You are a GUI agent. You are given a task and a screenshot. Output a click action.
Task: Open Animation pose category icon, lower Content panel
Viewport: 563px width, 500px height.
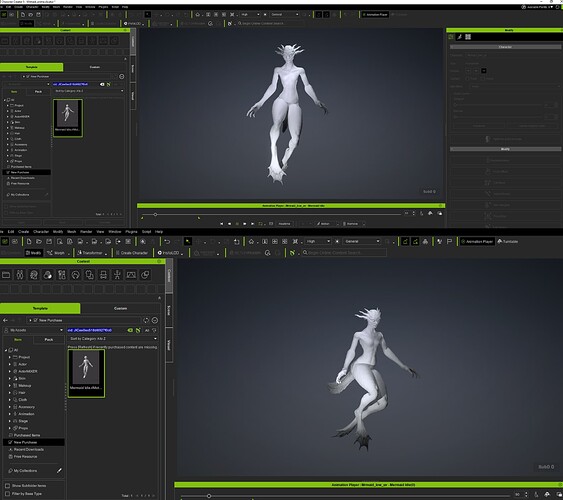(x=117, y=275)
